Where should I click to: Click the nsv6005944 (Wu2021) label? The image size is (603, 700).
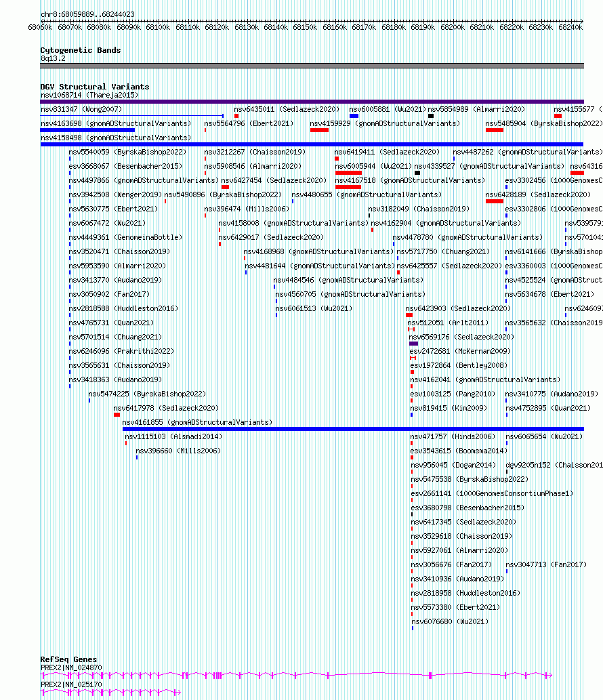pos(373,167)
